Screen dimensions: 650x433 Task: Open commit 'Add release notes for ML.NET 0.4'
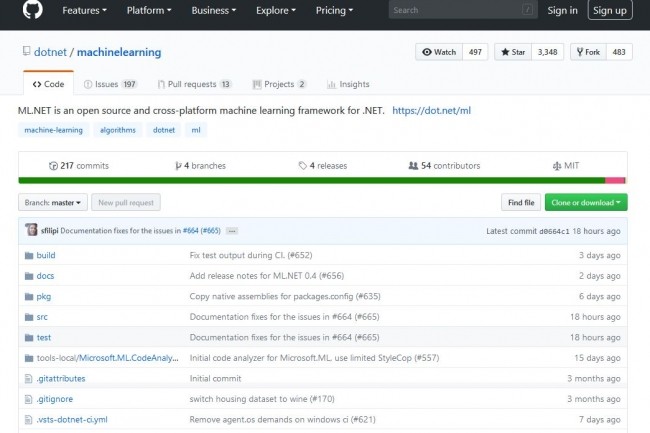pyautogui.click(x=267, y=276)
